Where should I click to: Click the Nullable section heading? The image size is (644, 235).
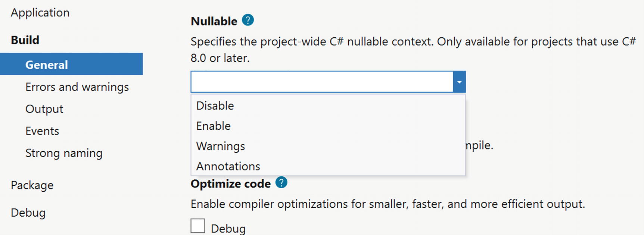(x=213, y=21)
